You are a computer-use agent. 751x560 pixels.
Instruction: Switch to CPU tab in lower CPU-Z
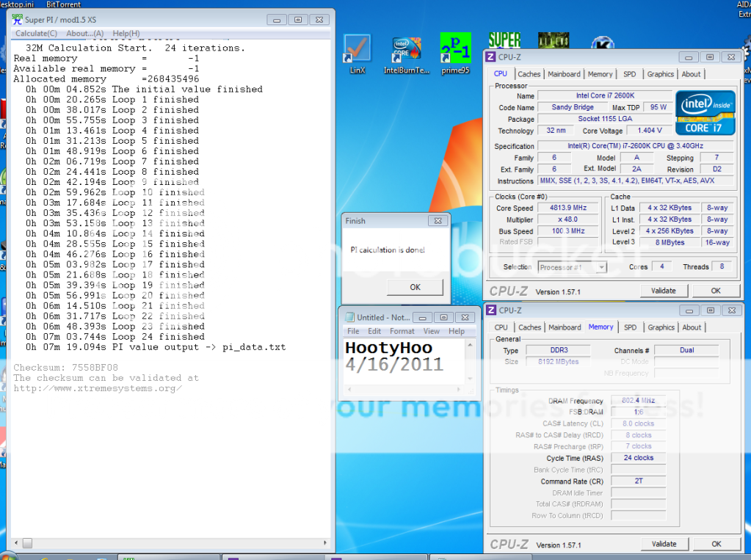501,327
